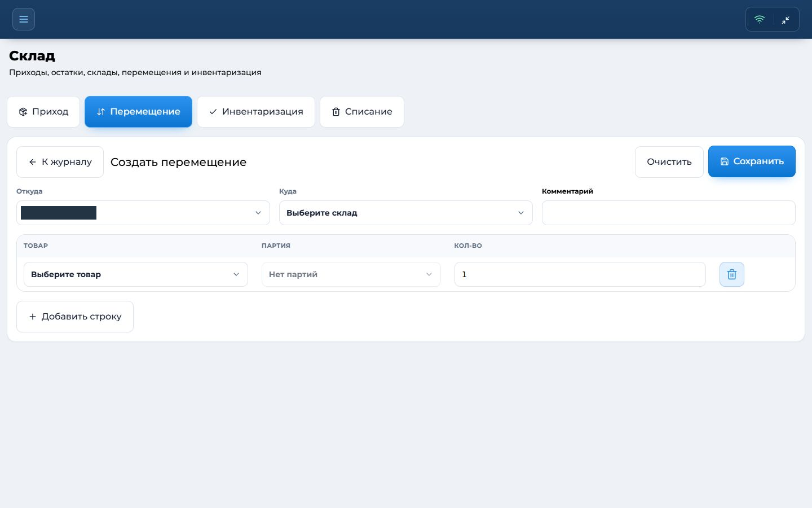Select the Перемещение tab
Screen dimensions: 812x508
click(138, 112)
